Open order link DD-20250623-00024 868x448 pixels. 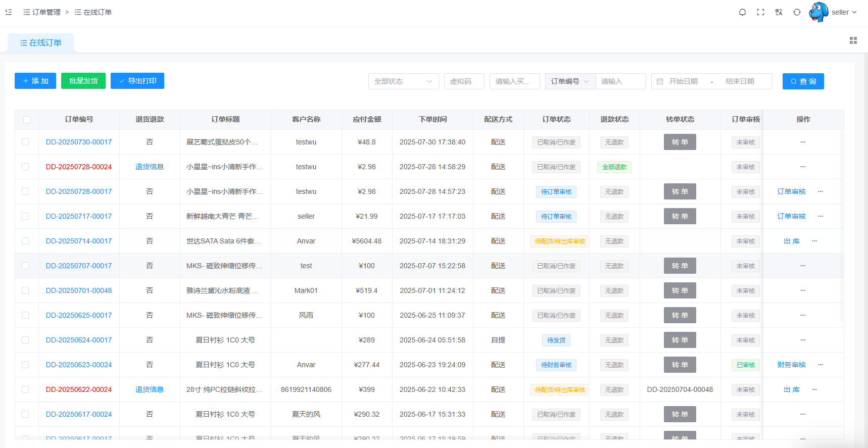coord(79,365)
